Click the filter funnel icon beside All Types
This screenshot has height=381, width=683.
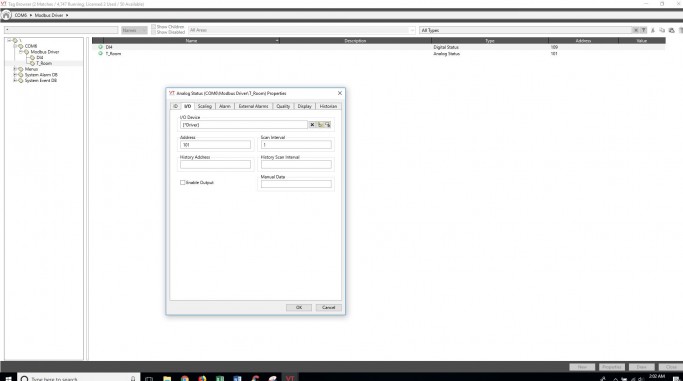[x=643, y=30]
